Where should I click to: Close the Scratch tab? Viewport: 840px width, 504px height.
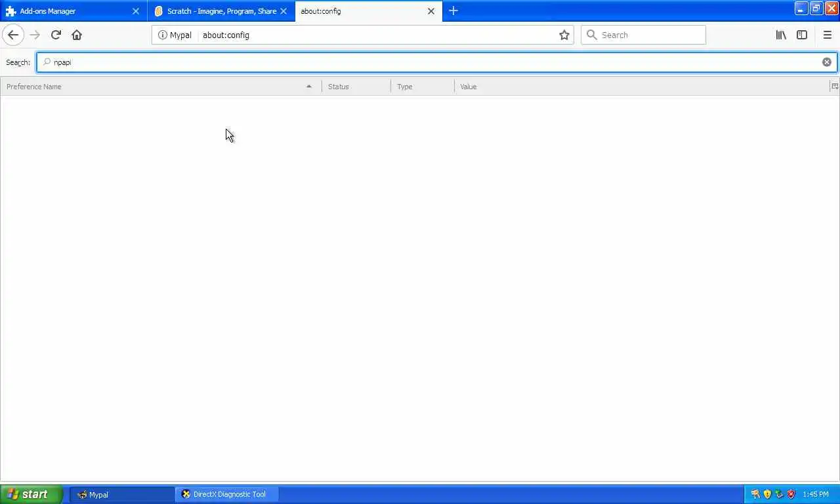coord(283,11)
